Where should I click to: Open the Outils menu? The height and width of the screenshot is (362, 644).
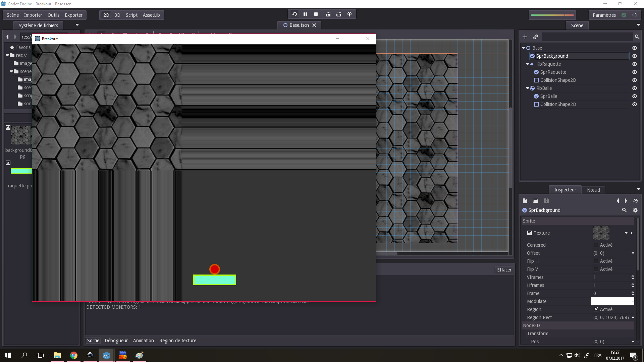point(53,15)
